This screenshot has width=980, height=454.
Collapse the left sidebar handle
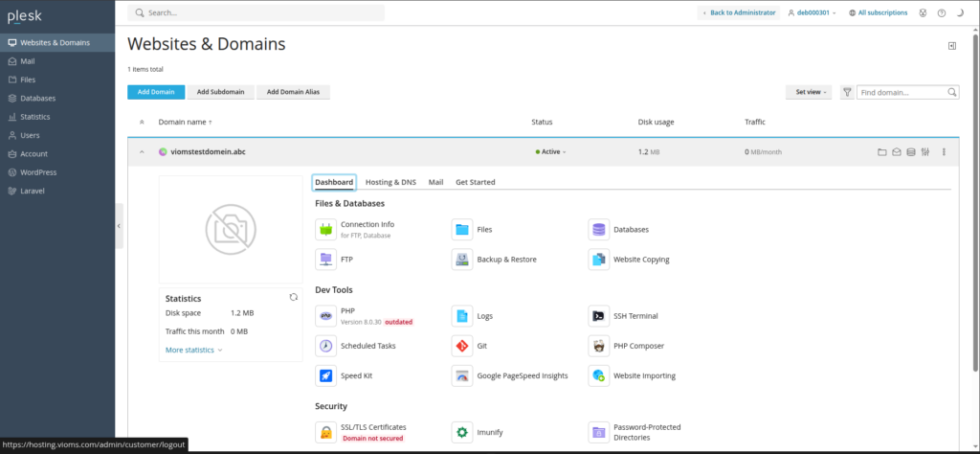[x=119, y=226]
